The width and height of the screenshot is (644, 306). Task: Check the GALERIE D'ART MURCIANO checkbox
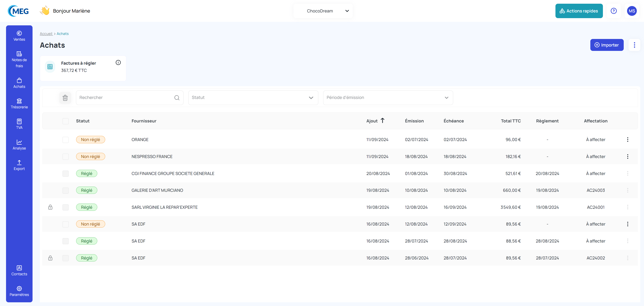[66, 191]
